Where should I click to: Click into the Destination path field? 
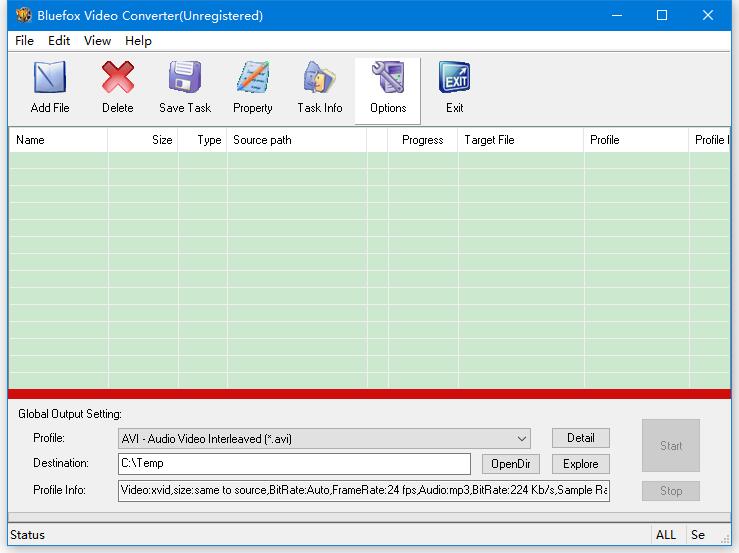(294, 464)
